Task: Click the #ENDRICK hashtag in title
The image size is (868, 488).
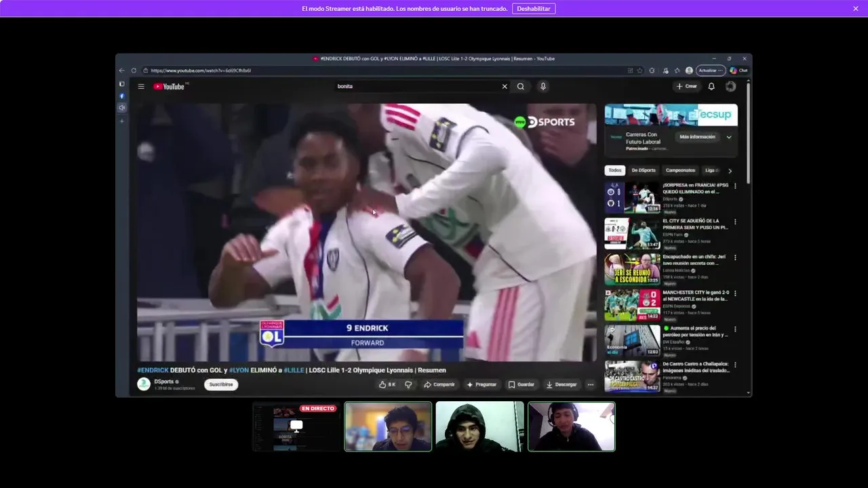Action: pos(153,370)
